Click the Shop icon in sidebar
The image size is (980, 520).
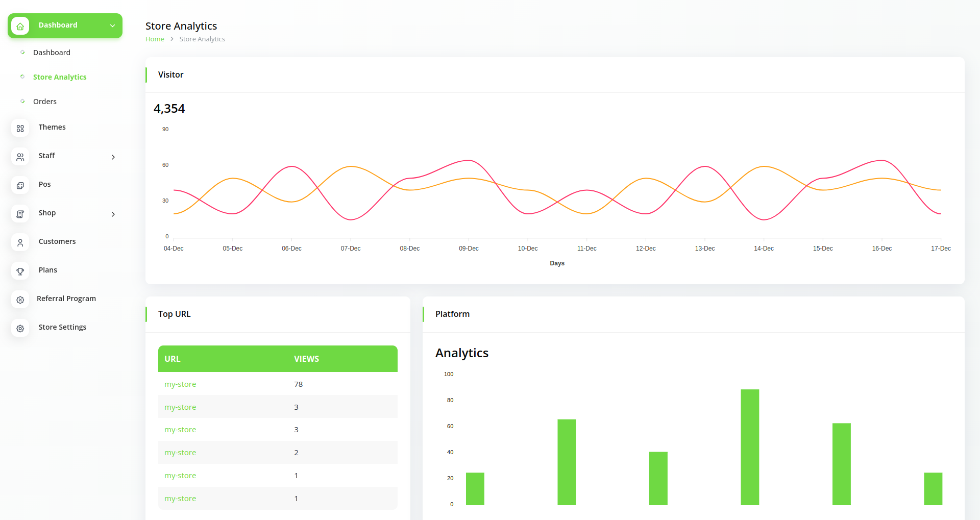click(x=20, y=214)
